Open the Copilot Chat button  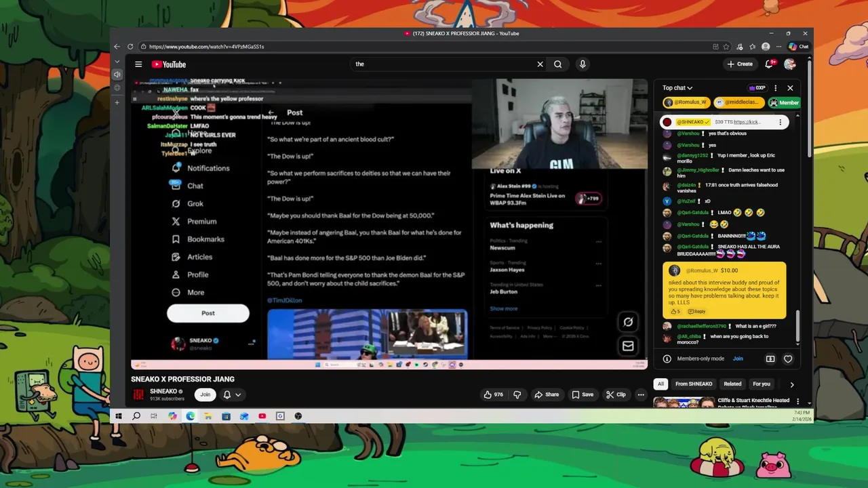[799, 47]
